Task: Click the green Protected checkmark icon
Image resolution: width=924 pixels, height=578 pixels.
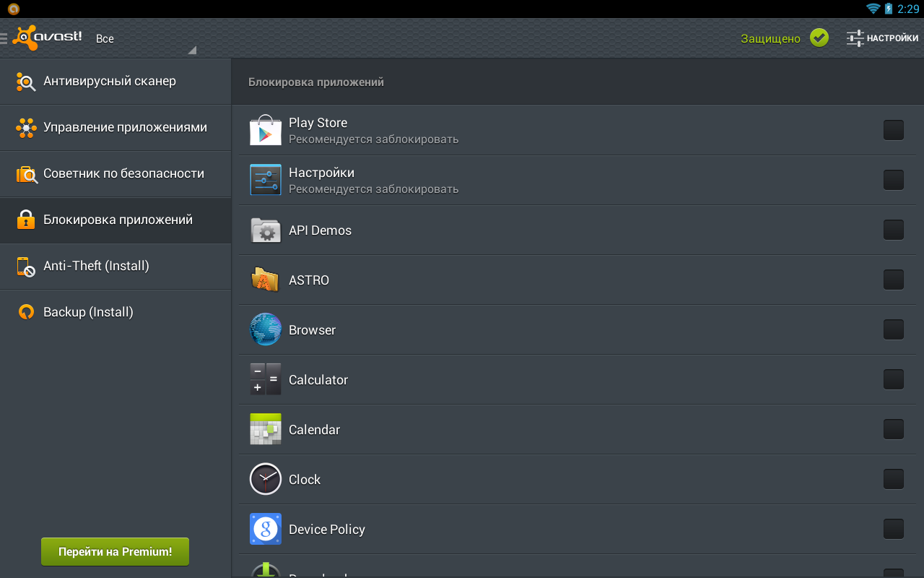Action: 819,38
